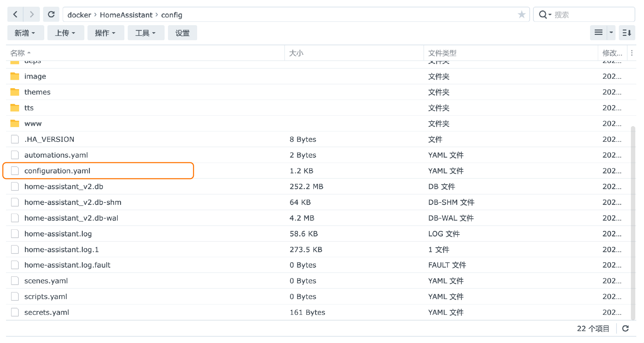Click the back navigation arrow
644x343 pixels.
(x=15, y=14)
